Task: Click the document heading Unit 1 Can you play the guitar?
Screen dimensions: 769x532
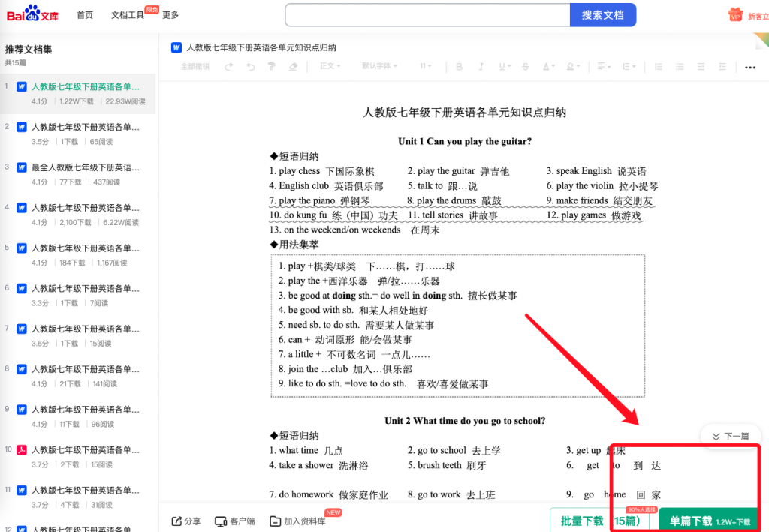Action: (x=464, y=141)
